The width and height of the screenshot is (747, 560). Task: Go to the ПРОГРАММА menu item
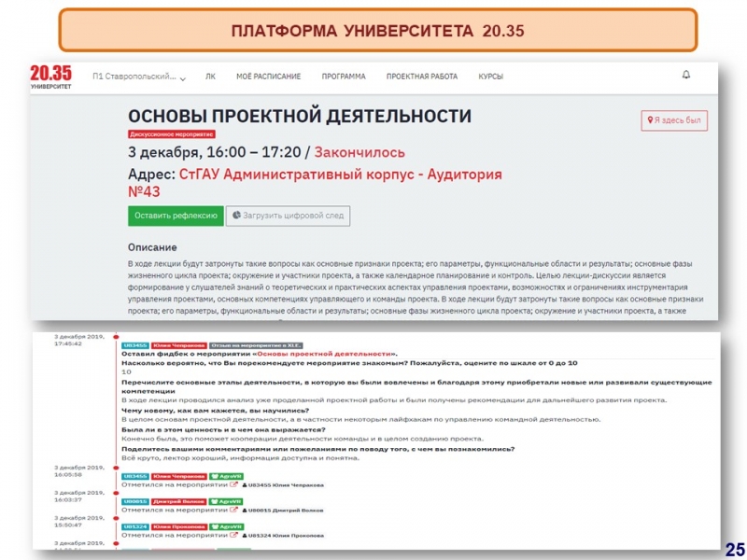(x=344, y=77)
